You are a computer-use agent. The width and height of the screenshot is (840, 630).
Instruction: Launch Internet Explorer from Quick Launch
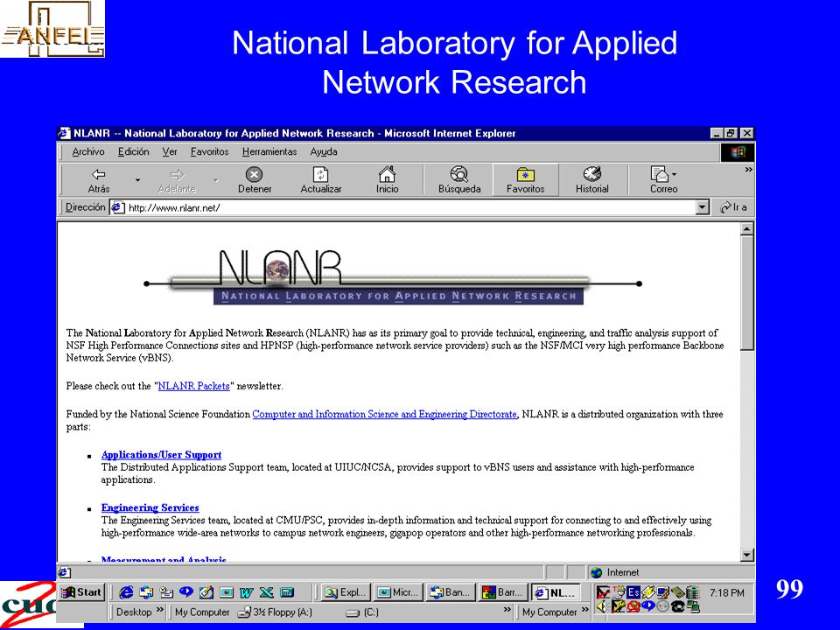(x=126, y=592)
